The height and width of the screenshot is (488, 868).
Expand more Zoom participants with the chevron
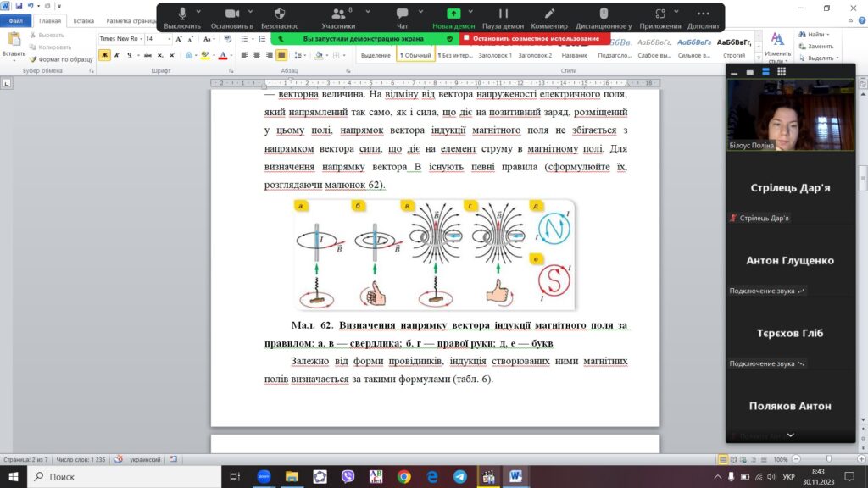pyautogui.click(x=791, y=435)
